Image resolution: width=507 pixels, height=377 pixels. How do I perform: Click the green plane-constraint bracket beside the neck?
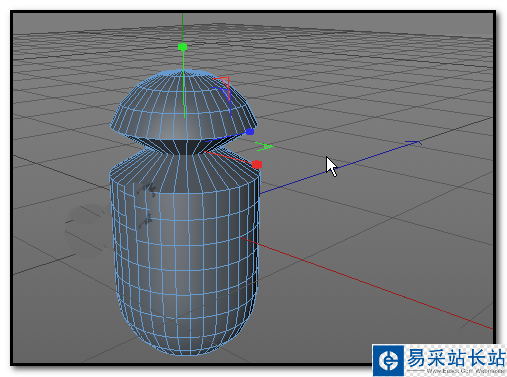tap(264, 146)
